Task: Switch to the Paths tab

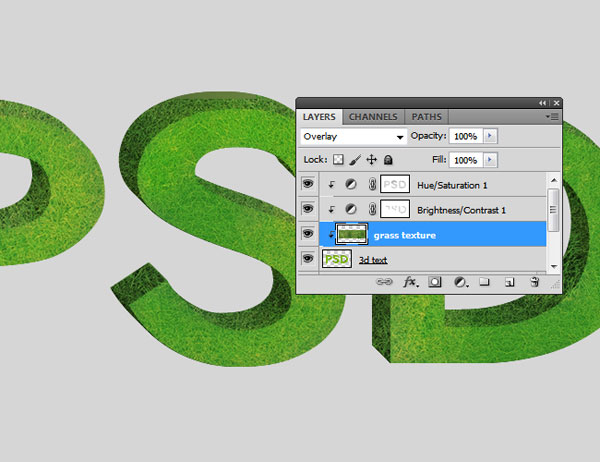Action: (x=426, y=117)
